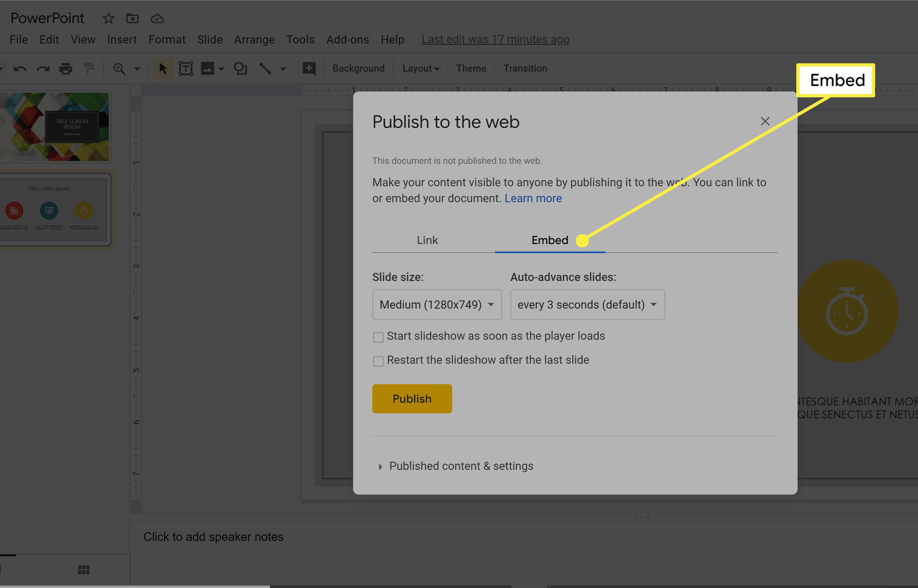Image resolution: width=918 pixels, height=588 pixels.
Task: Switch to the Link tab
Action: pos(427,239)
